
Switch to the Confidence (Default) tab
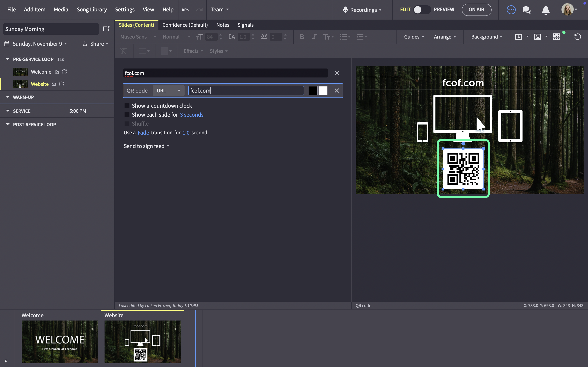tap(185, 25)
